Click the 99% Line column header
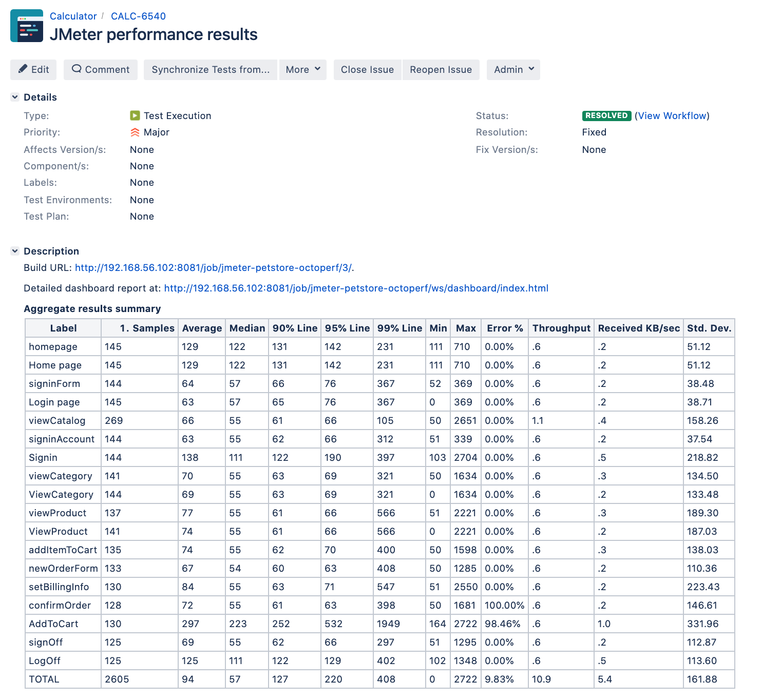The image size is (762, 700). click(399, 328)
